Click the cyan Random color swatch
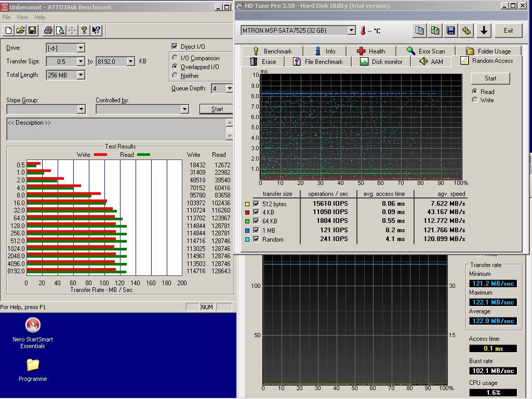The width and height of the screenshot is (532, 399). tap(247, 240)
